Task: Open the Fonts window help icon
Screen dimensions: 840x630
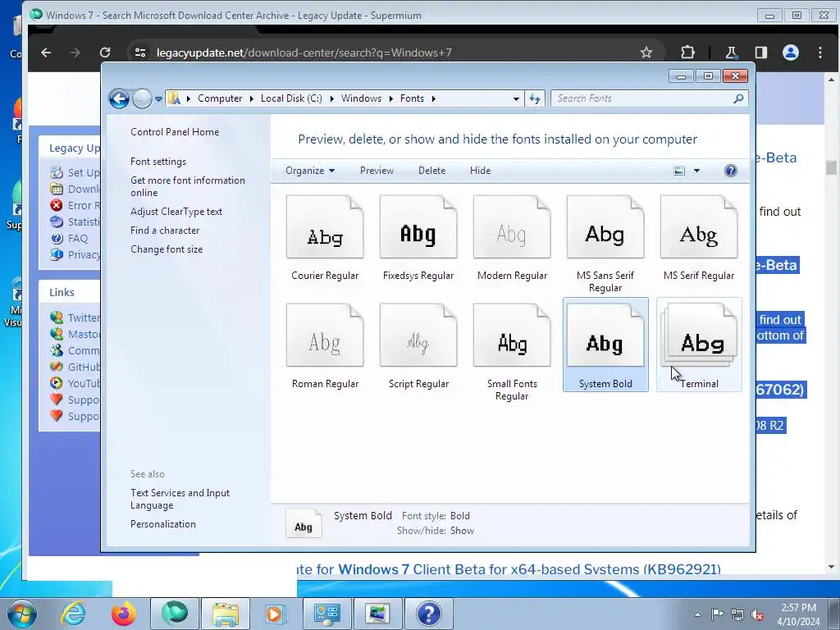Action: [x=731, y=171]
